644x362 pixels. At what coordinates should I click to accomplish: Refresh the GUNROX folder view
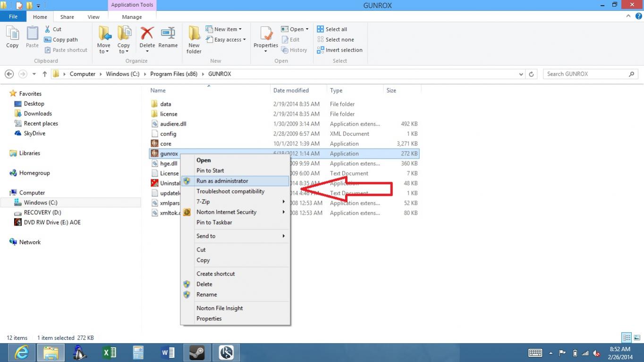tap(531, 74)
